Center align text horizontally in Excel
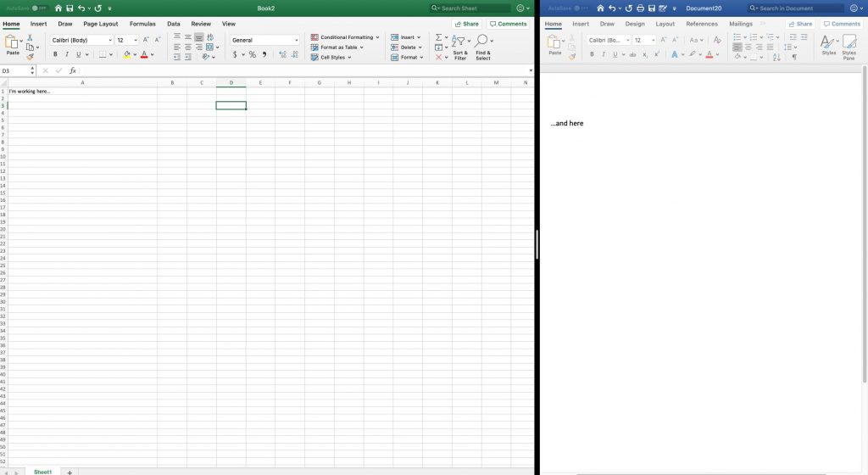The height and width of the screenshot is (475, 868). [188, 47]
